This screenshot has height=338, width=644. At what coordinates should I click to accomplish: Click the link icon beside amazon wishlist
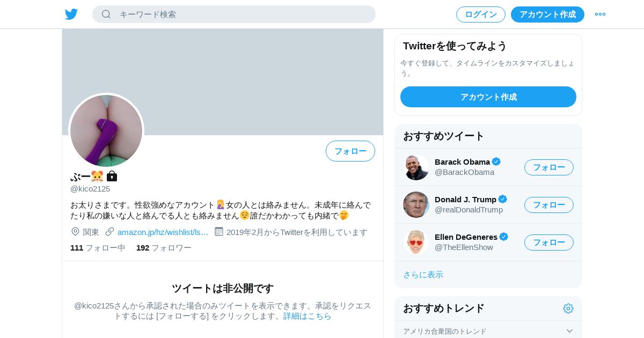coord(109,232)
